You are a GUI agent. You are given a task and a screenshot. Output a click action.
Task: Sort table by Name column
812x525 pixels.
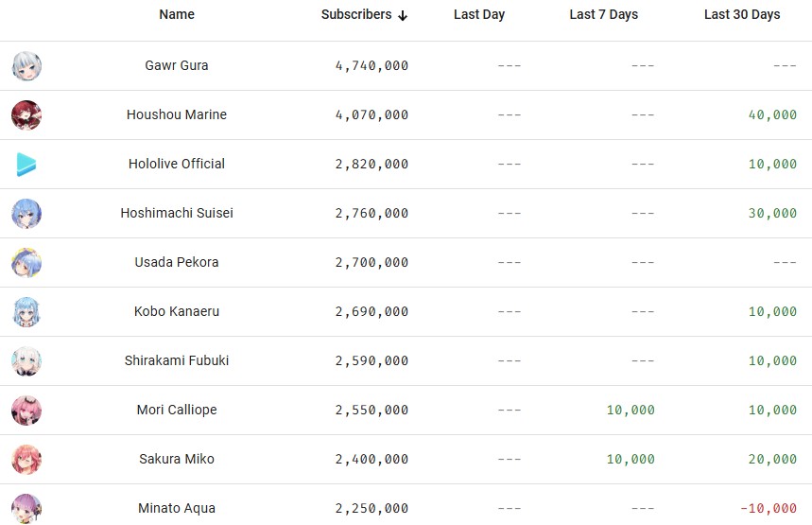(177, 14)
